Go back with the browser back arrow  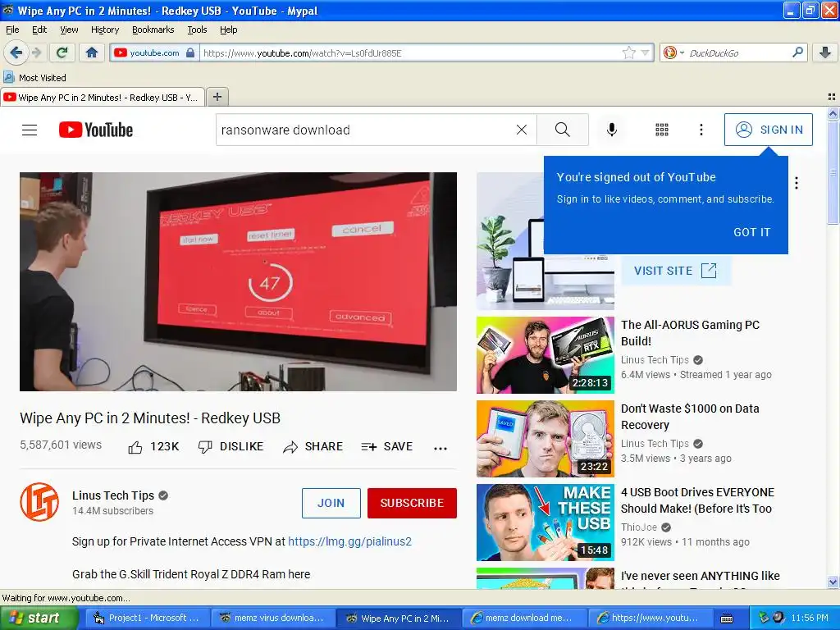(16, 52)
